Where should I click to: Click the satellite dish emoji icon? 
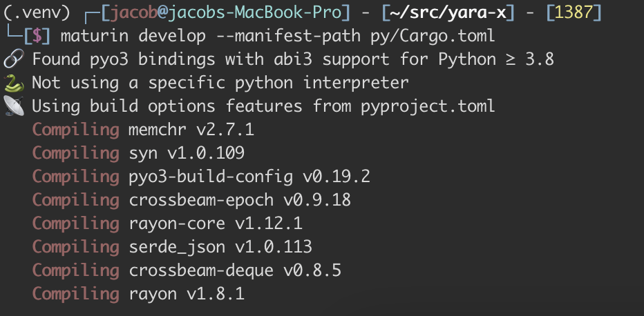click(14, 106)
